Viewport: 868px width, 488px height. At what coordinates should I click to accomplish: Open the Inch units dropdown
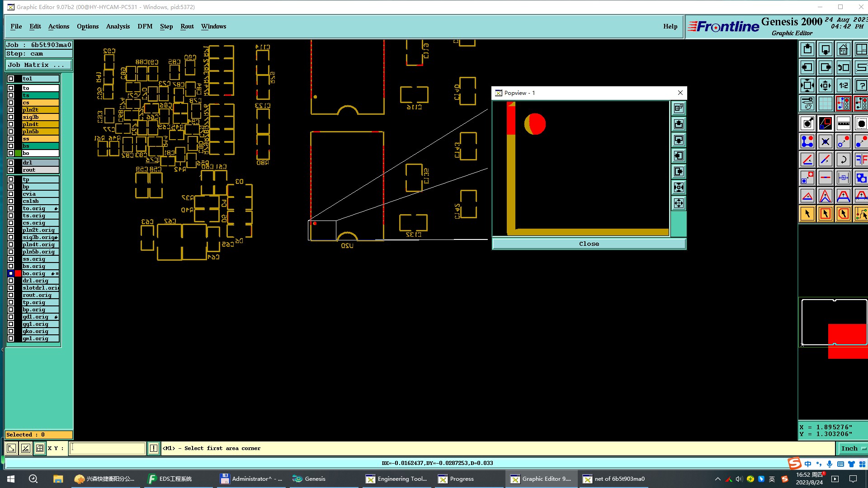click(852, 448)
